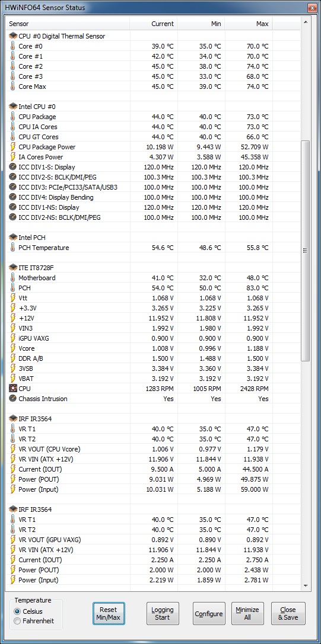Click the Min column header
This screenshot has height=644, width=321.
point(201,24)
